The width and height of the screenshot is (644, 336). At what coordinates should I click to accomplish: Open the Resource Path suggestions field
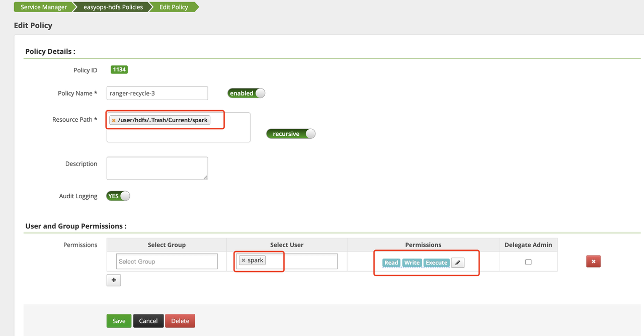(x=179, y=135)
